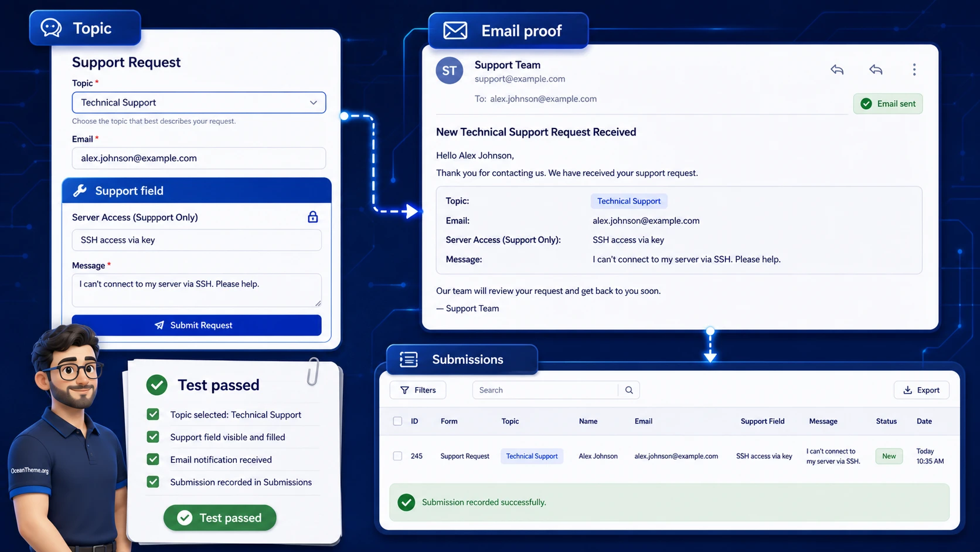
Task: Click the Topic chat bubble icon
Action: click(51, 28)
